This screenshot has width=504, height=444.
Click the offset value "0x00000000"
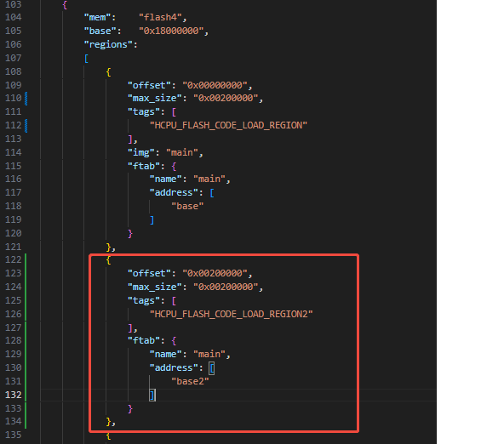(215, 85)
